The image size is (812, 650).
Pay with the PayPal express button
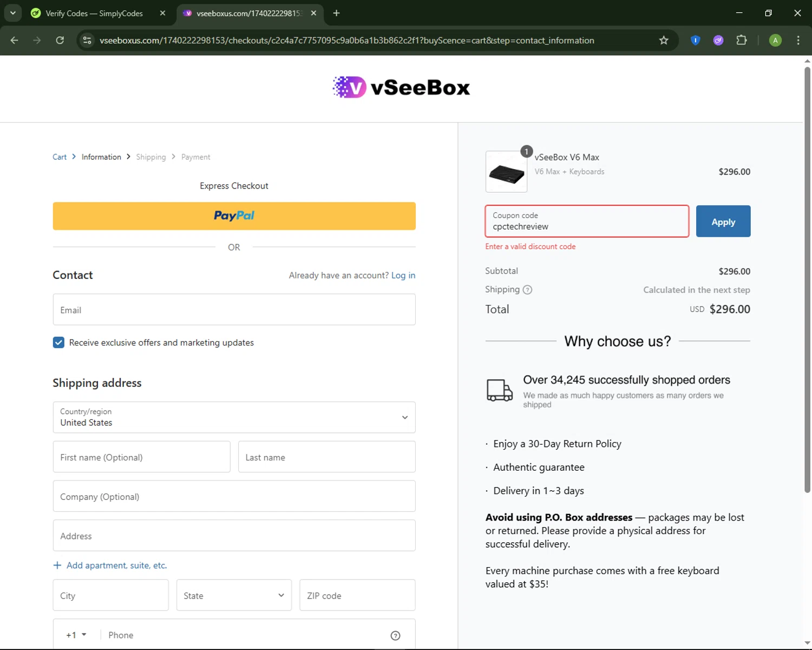pos(234,216)
